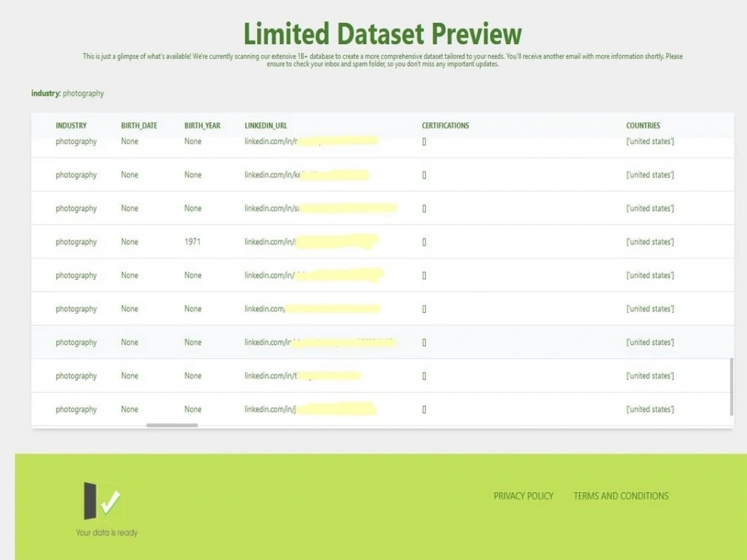
Task: Click the CERTIFICATIONS column header
Action: point(445,125)
